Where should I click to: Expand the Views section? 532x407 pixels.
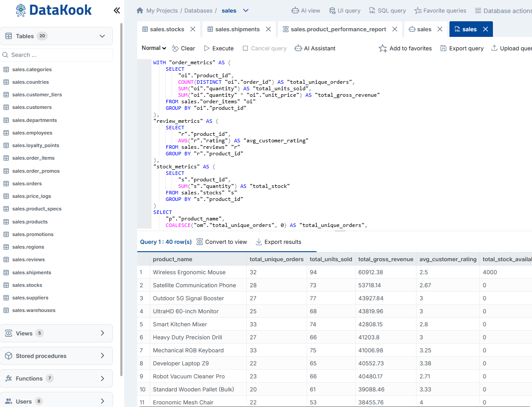click(x=56, y=333)
